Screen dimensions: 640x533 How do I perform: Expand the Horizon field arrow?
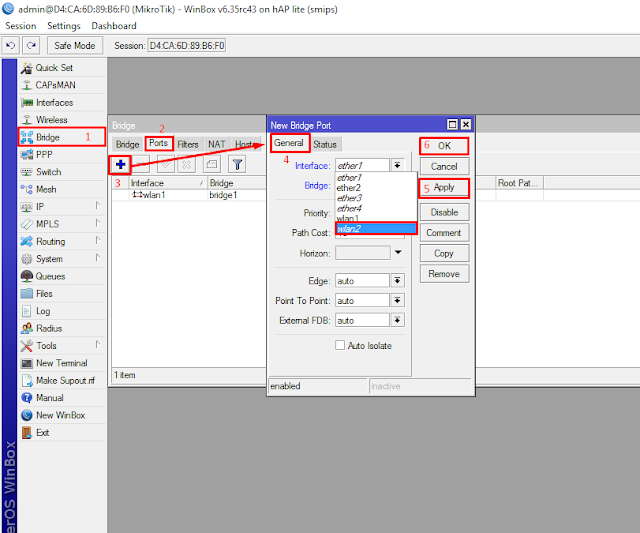pyautogui.click(x=398, y=253)
